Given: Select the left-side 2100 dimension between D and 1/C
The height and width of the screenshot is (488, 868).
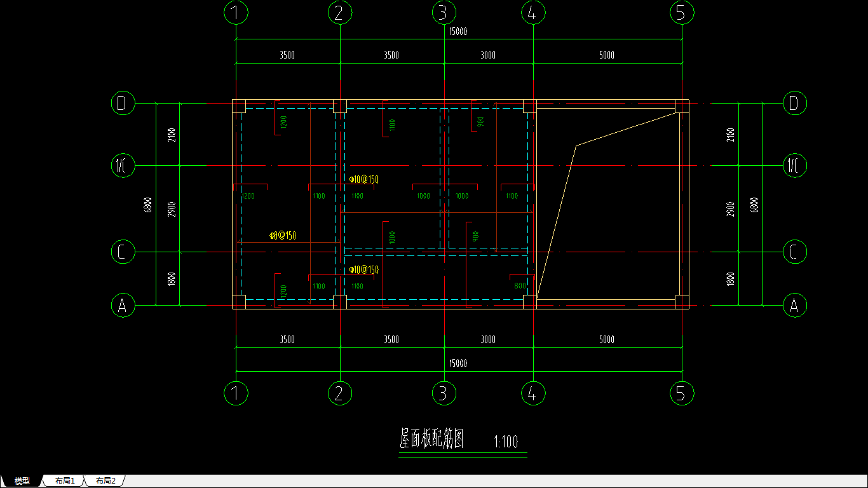Looking at the screenshot, I should (172, 135).
